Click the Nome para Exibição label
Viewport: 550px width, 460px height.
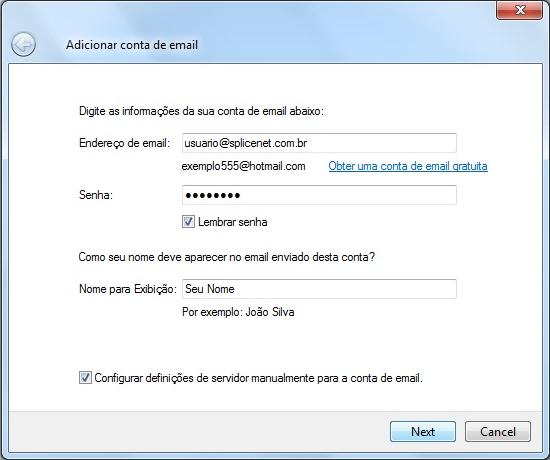(x=128, y=289)
